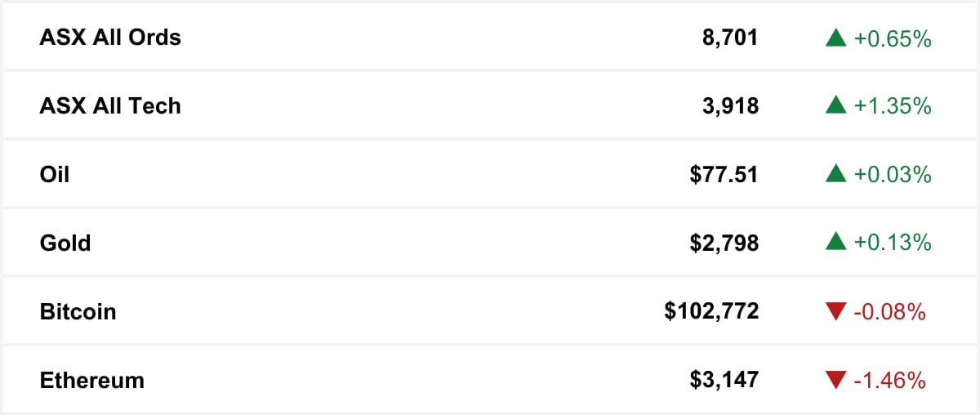Click the 3,918 index value
The width and height of the screenshot is (980, 415).
click(x=728, y=106)
